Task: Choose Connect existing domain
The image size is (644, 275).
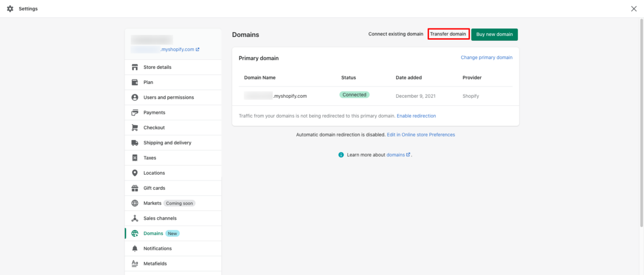Action: coord(396,34)
